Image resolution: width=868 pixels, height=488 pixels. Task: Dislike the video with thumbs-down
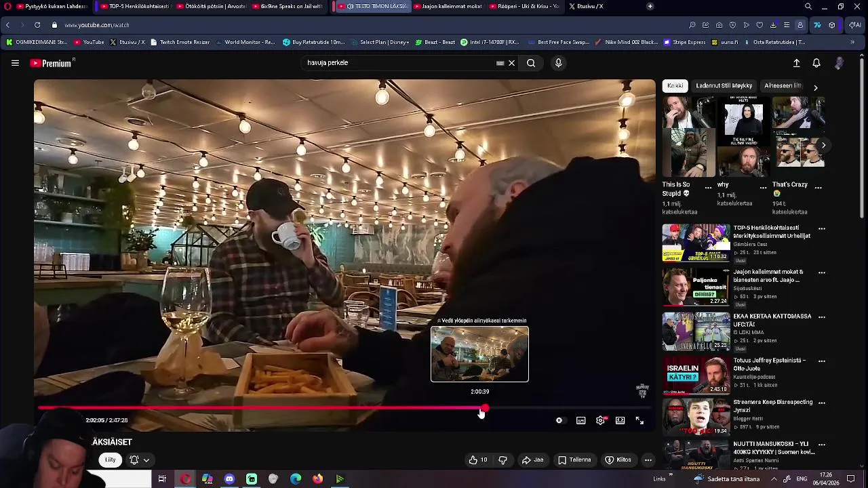tap(503, 460)
